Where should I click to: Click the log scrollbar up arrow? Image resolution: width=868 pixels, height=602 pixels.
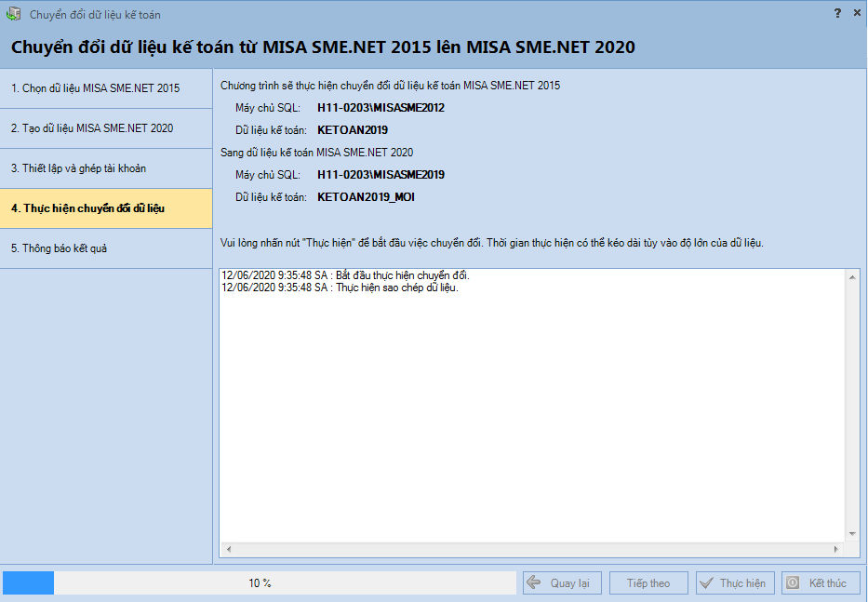pyautogui.click(x=852, y=277)
